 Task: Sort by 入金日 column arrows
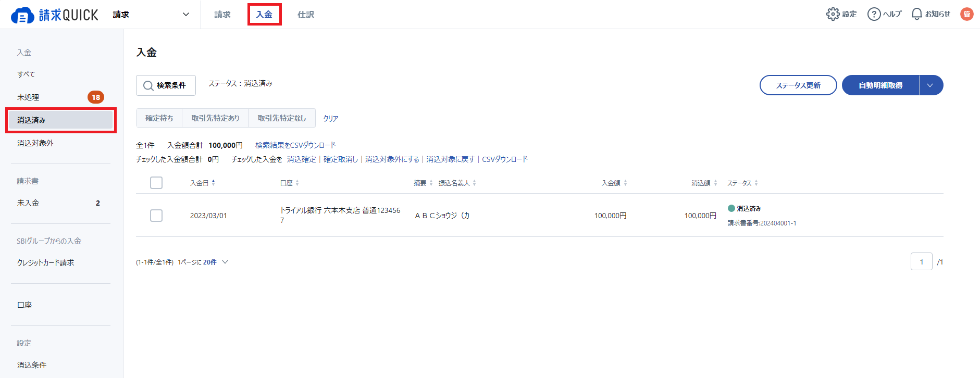click(x=214, y=183)
